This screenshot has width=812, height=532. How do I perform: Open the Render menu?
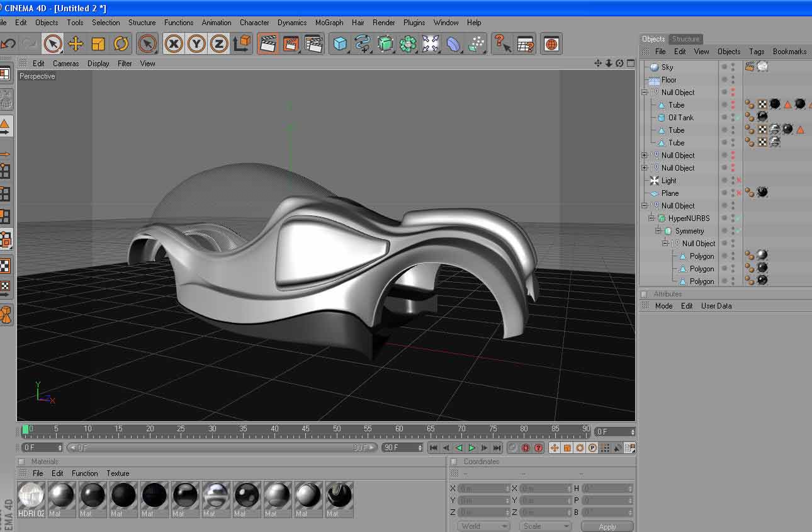pyautogui.click(x=383, y=23)
